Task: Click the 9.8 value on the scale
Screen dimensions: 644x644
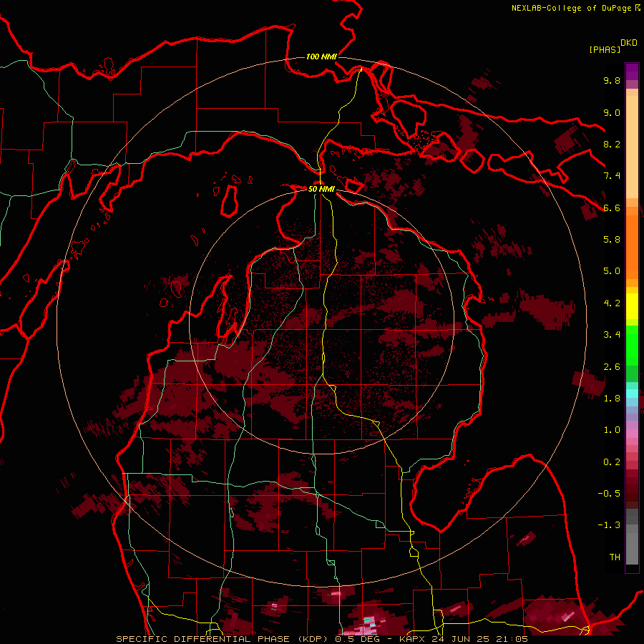Action: coord(612,80)
